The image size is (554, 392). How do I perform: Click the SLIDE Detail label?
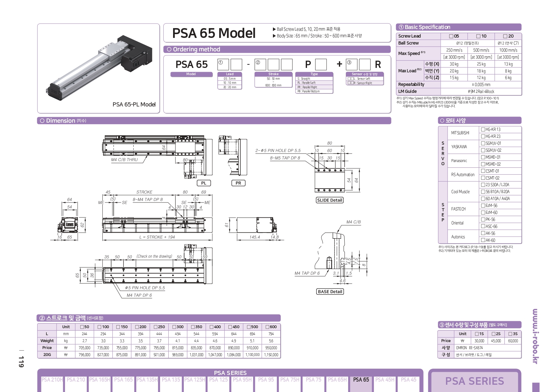coord(330,200)
